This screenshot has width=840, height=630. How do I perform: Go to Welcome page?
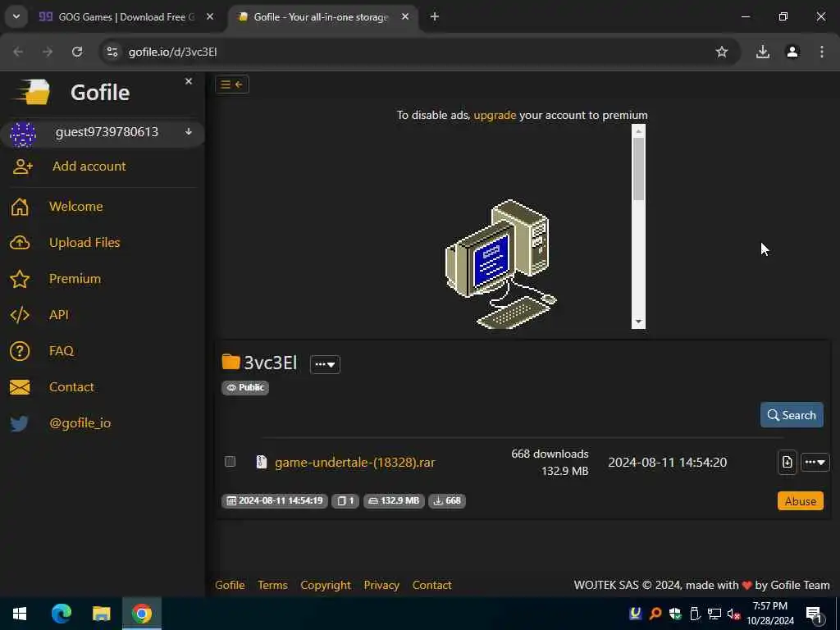tap(76, 207)
